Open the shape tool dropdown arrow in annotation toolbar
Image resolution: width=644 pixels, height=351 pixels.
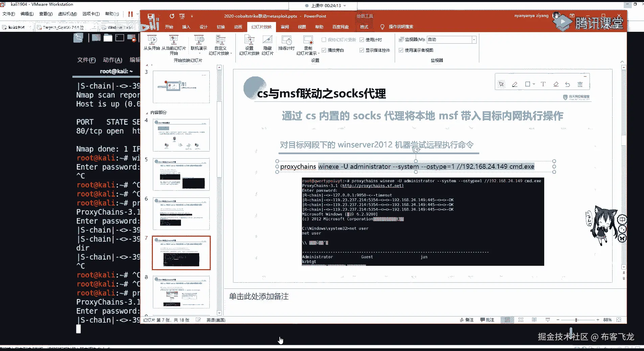click(534, 84)
